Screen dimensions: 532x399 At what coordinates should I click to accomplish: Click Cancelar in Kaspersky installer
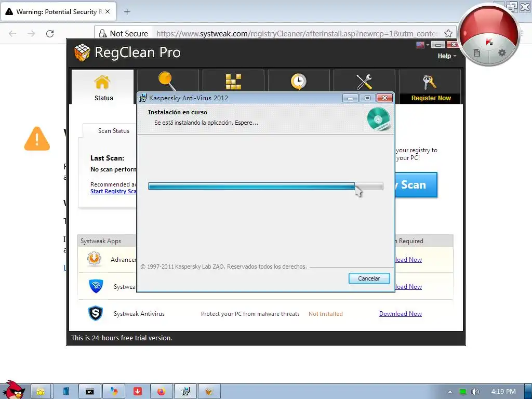(x=369, y=278)
